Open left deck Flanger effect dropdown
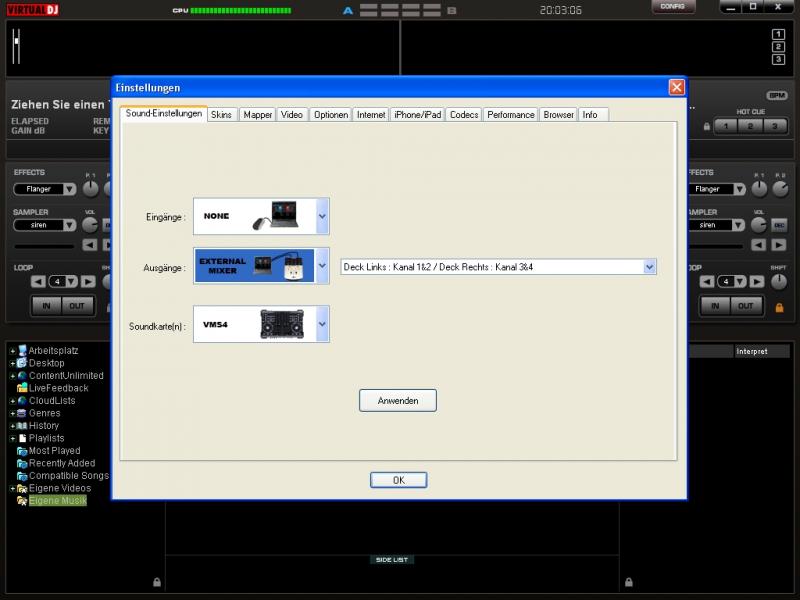Image resolution: width=800 pixels, height=600 pixels. [x=70, y=189]
